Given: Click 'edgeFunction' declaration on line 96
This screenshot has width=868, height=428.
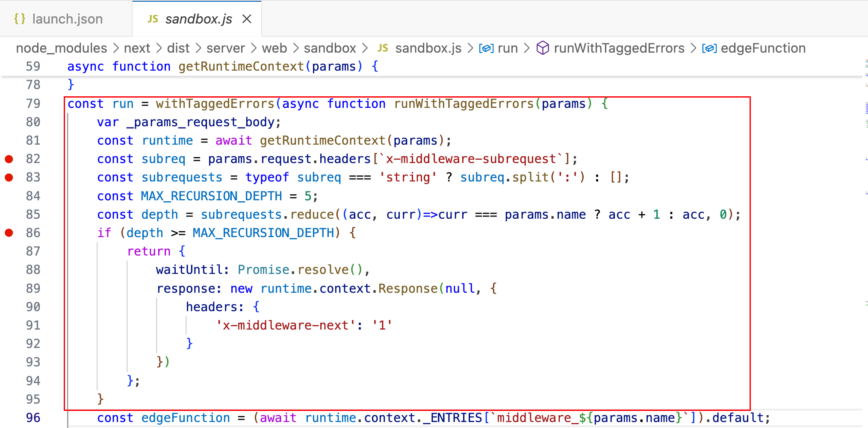Looking at the screenshot, I should coord(186,418).
